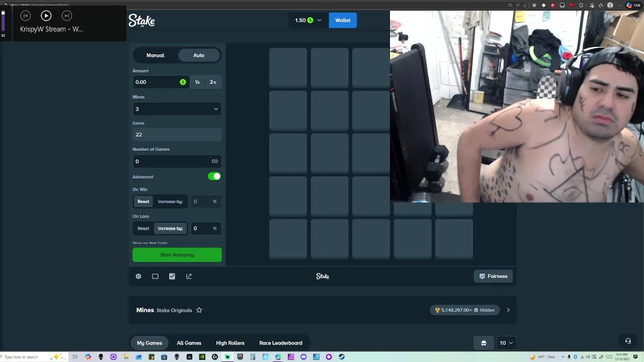Play the KrispyW Stream media
The image size is (644, 362).
coord(46,16)
